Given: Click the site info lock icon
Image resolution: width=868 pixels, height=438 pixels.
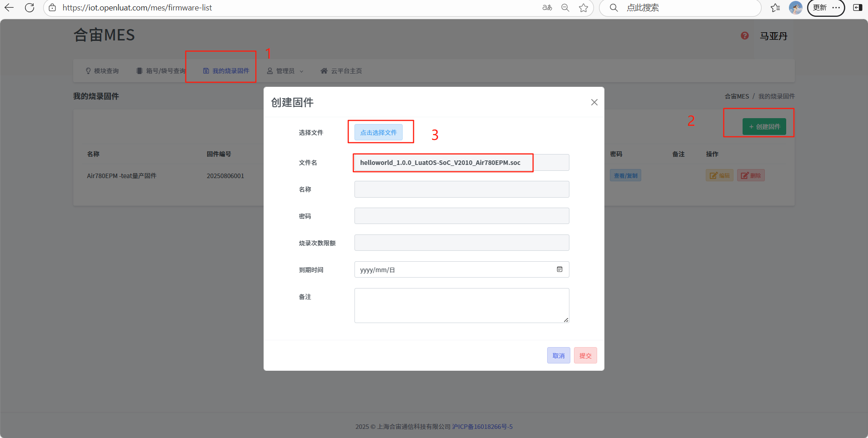Looking at the screenshot, I should (x=52, y=8).
